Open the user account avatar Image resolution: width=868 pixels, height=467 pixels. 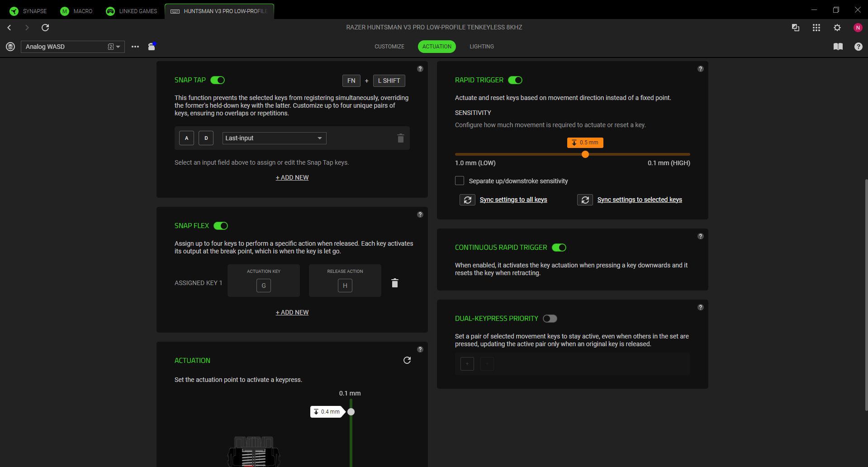click(858, 28)
